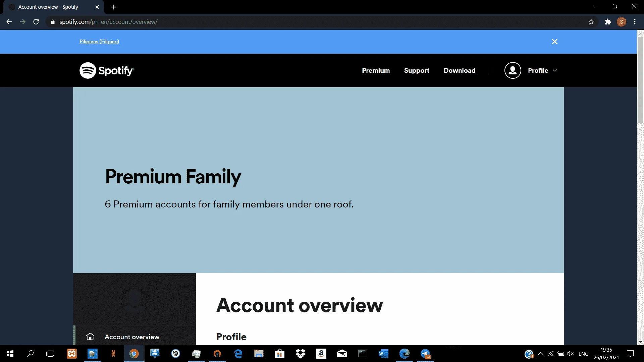The height and width of the screenshot is (362, 644).
Task: Click the profile avatar icon
Action: 513,70
